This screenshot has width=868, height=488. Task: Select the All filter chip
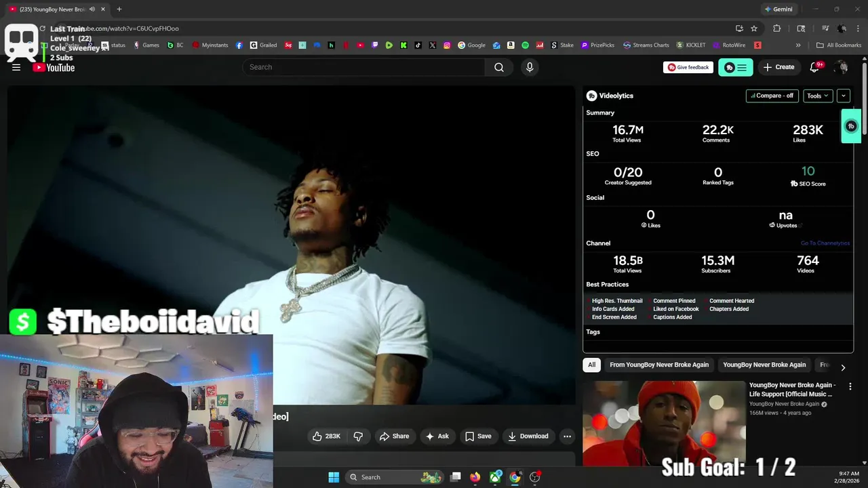point(591,365)
